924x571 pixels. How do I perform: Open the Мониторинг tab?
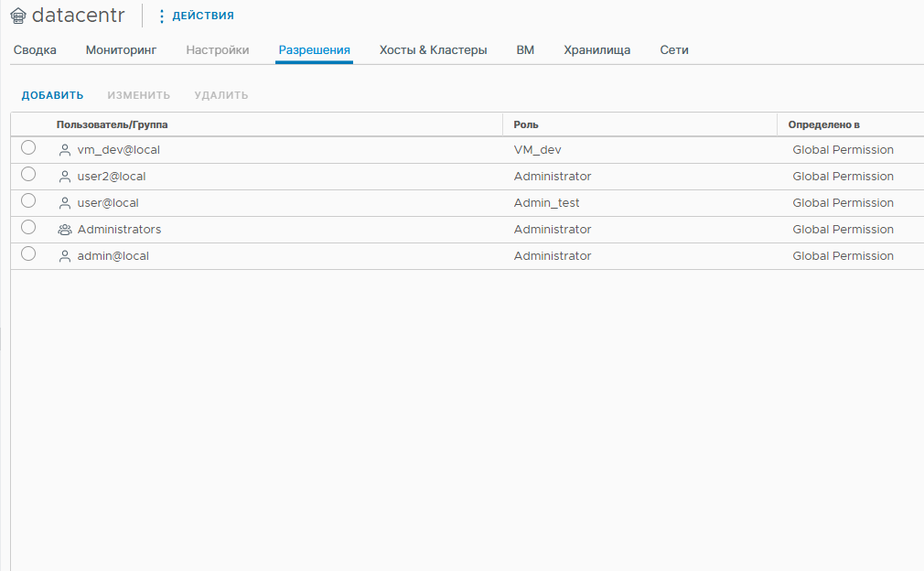click(x=122, y=50)
